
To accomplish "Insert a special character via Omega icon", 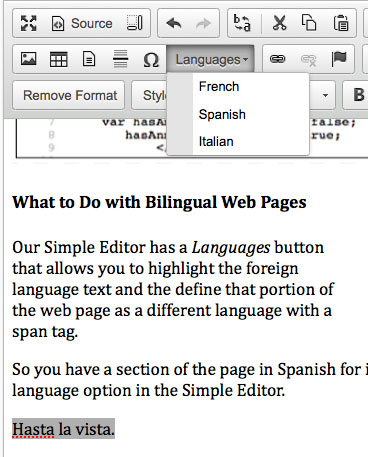I will [151, 60].
